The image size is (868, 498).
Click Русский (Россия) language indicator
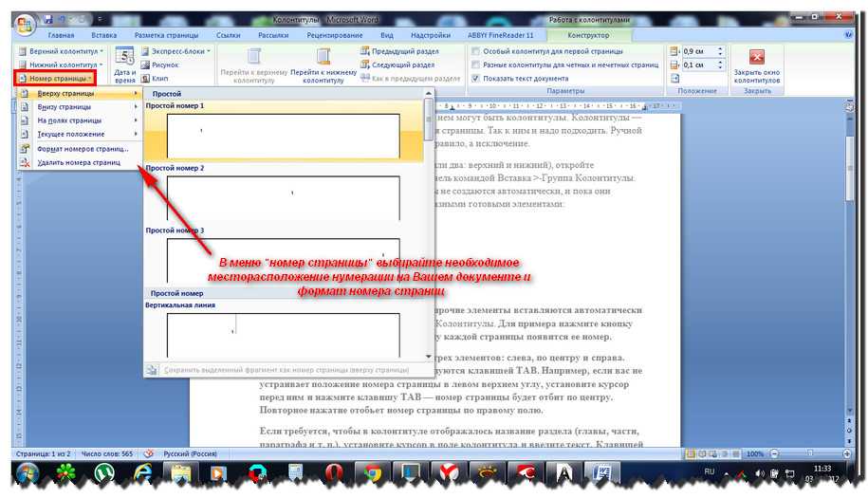[x=190, y=453]
